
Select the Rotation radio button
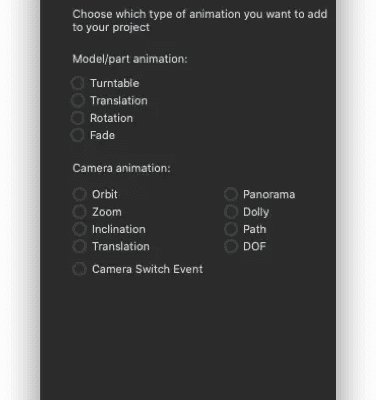[78, 118]
